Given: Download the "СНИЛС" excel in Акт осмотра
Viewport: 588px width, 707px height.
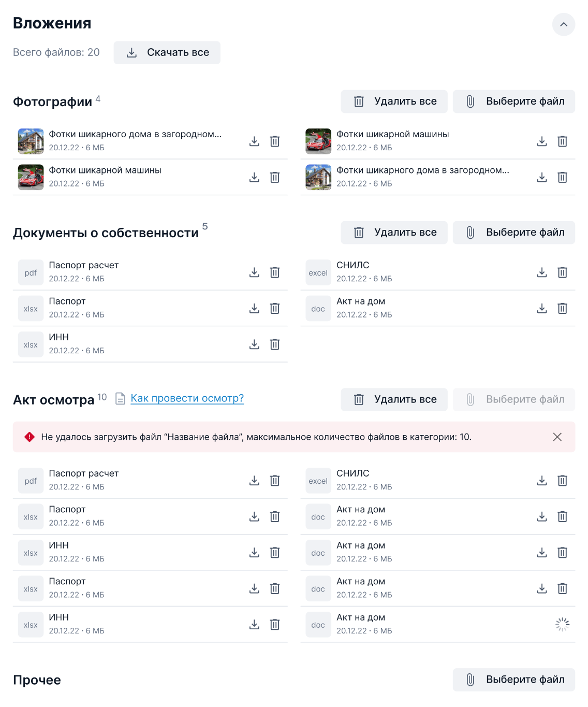Looking at the screenshot, I should pos(542,480).
